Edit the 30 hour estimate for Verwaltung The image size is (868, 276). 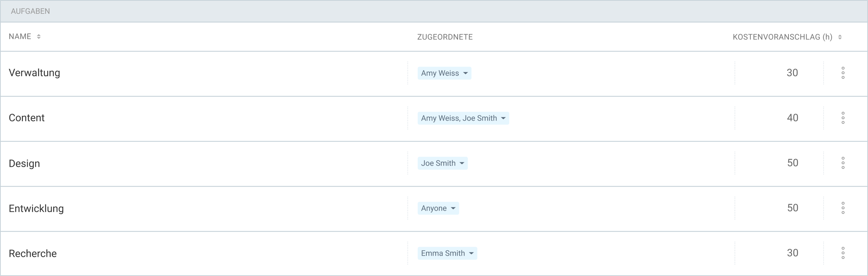[x=792, y=73]
